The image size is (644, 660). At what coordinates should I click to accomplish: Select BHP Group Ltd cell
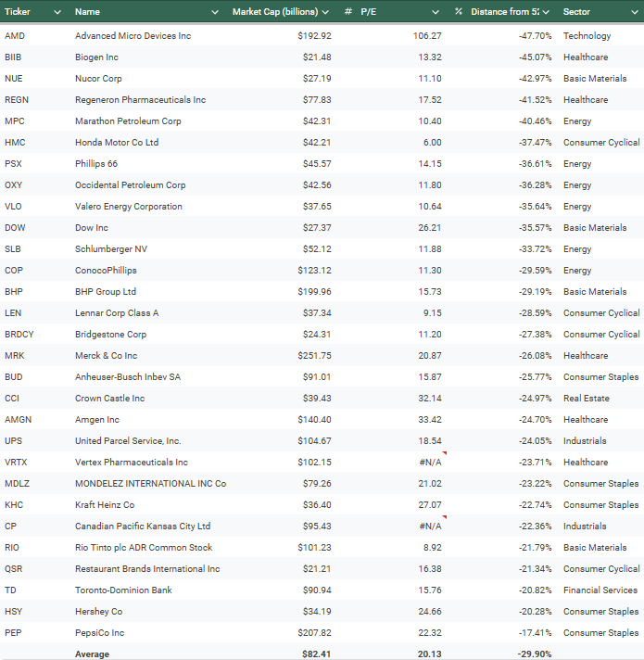click(x=106, y=292)
